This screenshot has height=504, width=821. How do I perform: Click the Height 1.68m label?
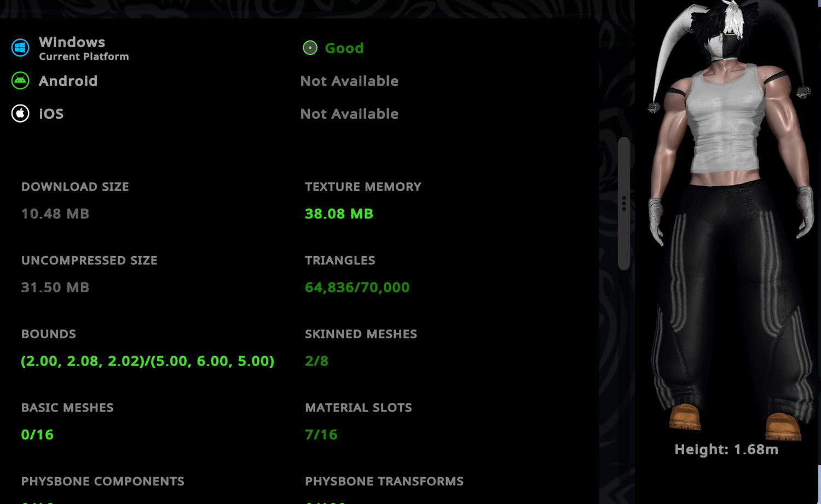[x=726, y=449]
